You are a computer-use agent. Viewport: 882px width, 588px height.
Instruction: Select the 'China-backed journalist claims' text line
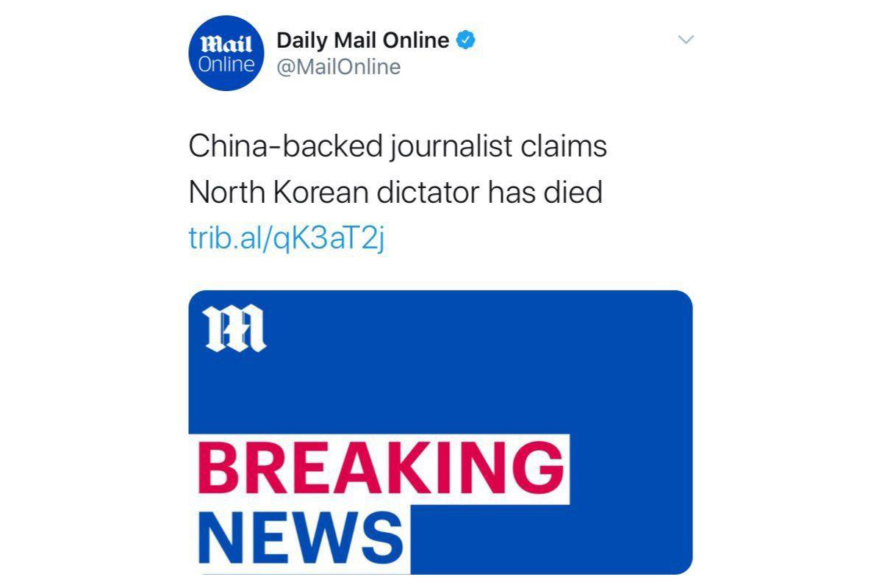(x=398, y=147)
